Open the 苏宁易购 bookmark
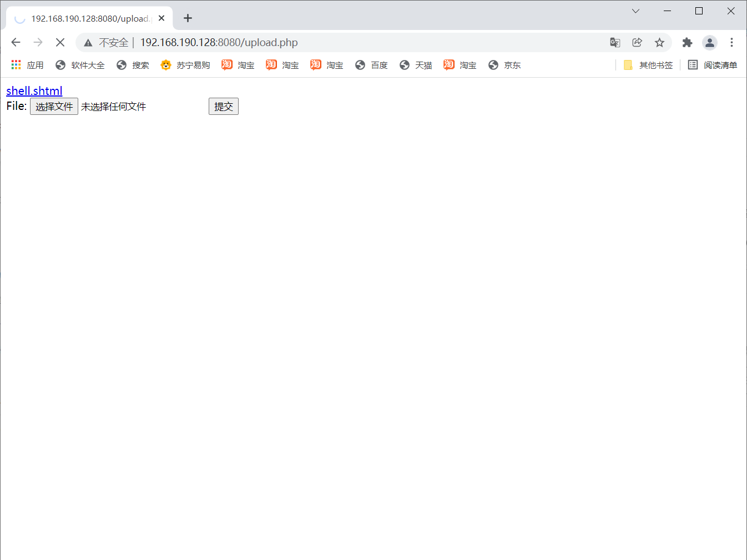Viewport: 747px width, 560px height. click(x=185, y=65)
